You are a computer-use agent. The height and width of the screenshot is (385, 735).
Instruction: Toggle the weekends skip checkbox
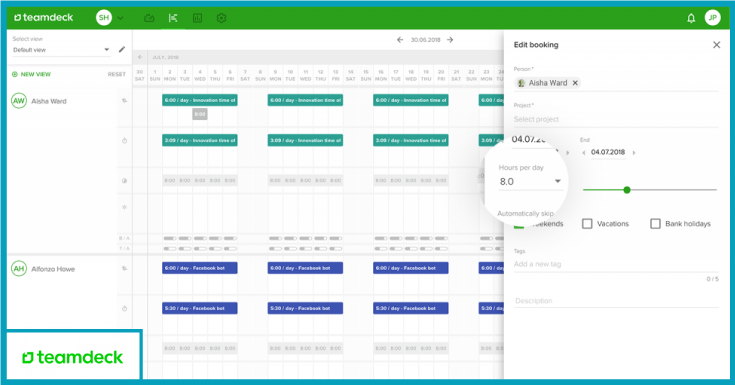point(519,226)
